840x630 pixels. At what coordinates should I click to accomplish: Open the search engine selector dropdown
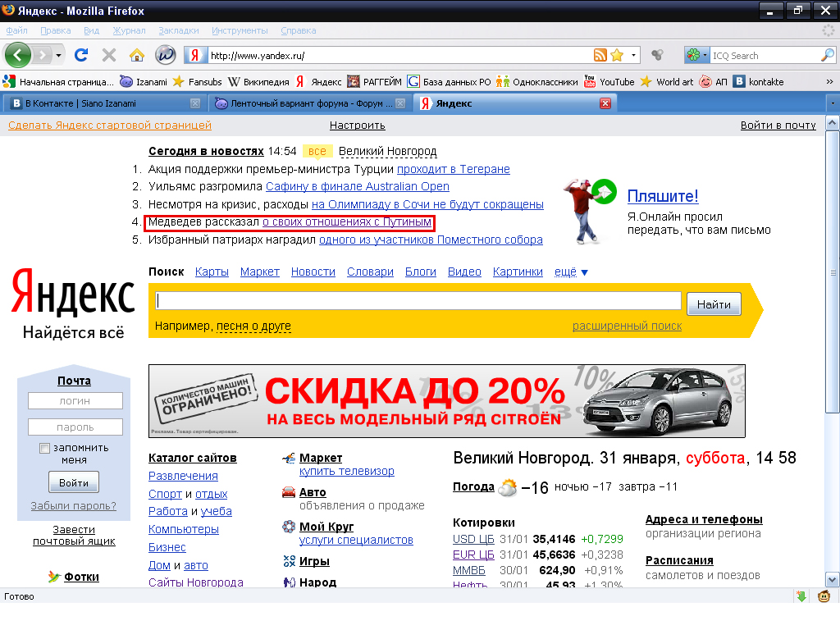click(x=698, y=55)
